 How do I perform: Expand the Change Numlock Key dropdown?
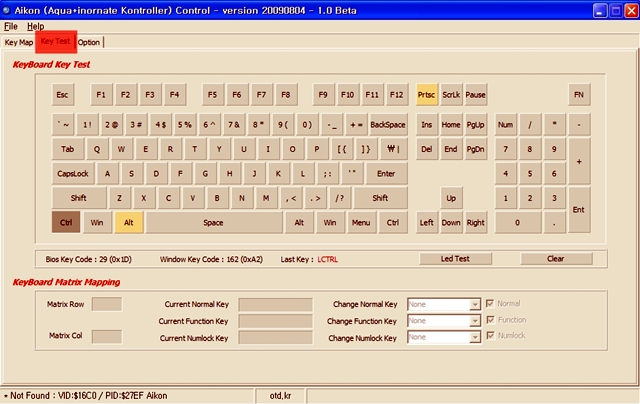pyautogui.click(x=475, y=337)
